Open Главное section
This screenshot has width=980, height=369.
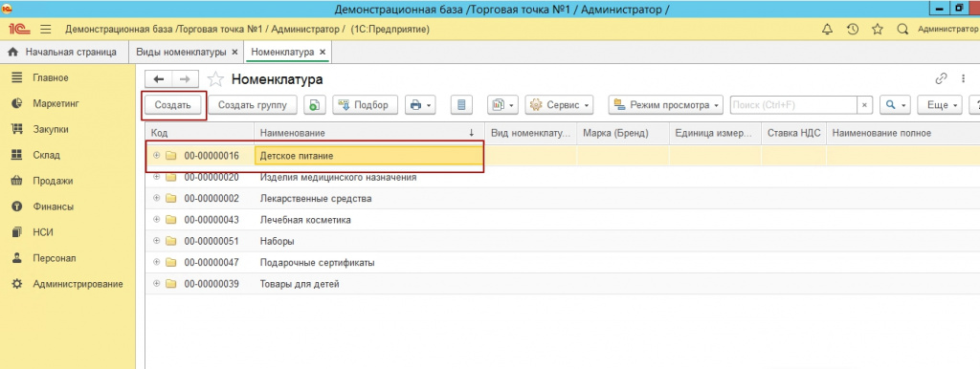coord(51,78)
